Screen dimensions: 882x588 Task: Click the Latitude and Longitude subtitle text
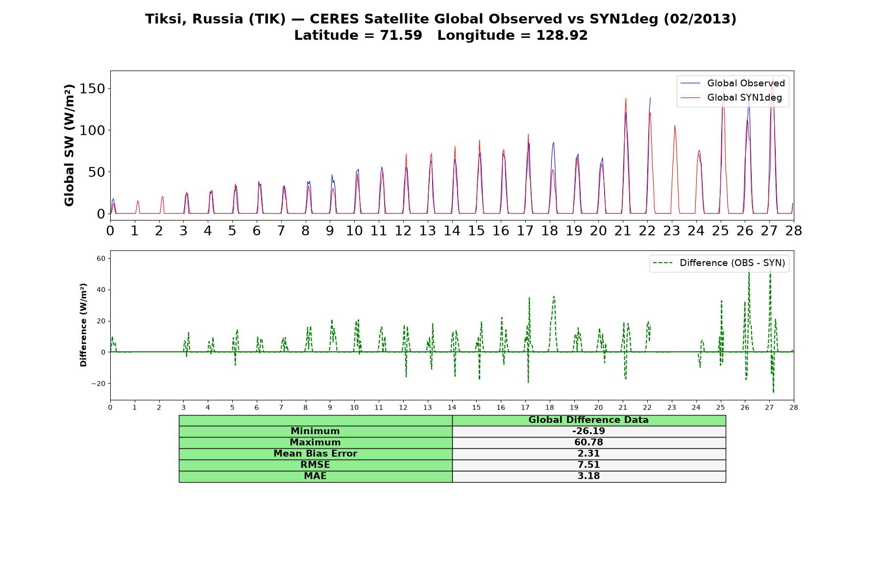click(x=441, y=35)
